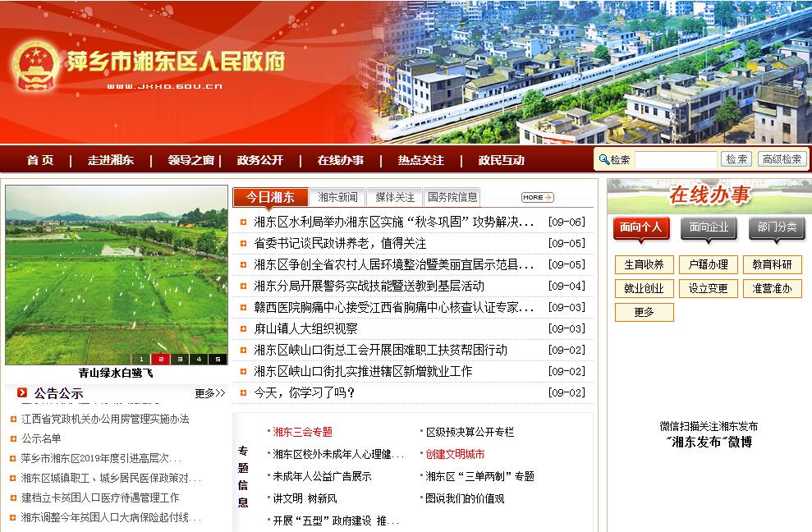The image size is (812, 532).
Task: Open 在线办事 navigation menu item
Action: (341, 160)
